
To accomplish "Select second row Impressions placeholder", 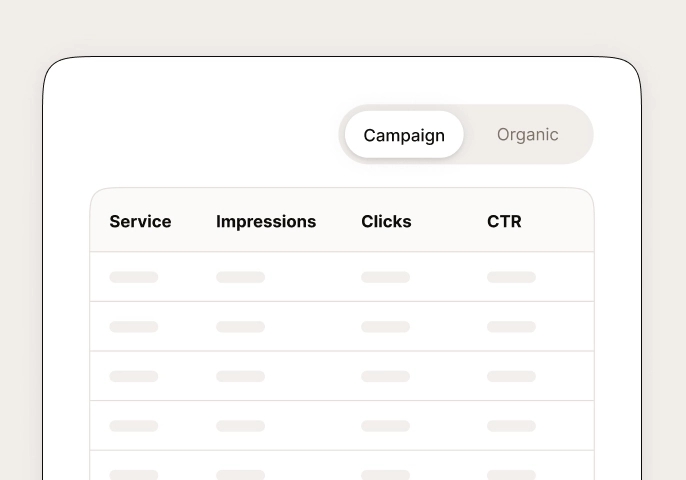I will (241, 327).
